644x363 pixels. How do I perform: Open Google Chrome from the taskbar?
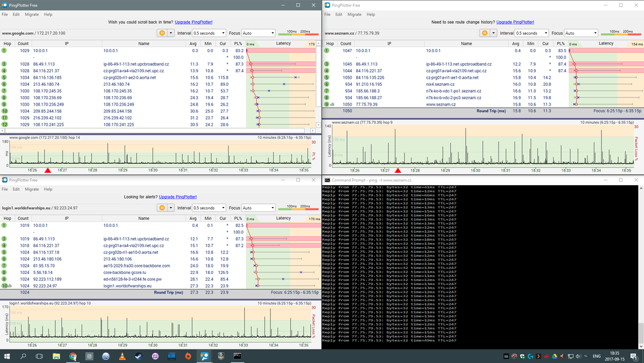[73, 356]
